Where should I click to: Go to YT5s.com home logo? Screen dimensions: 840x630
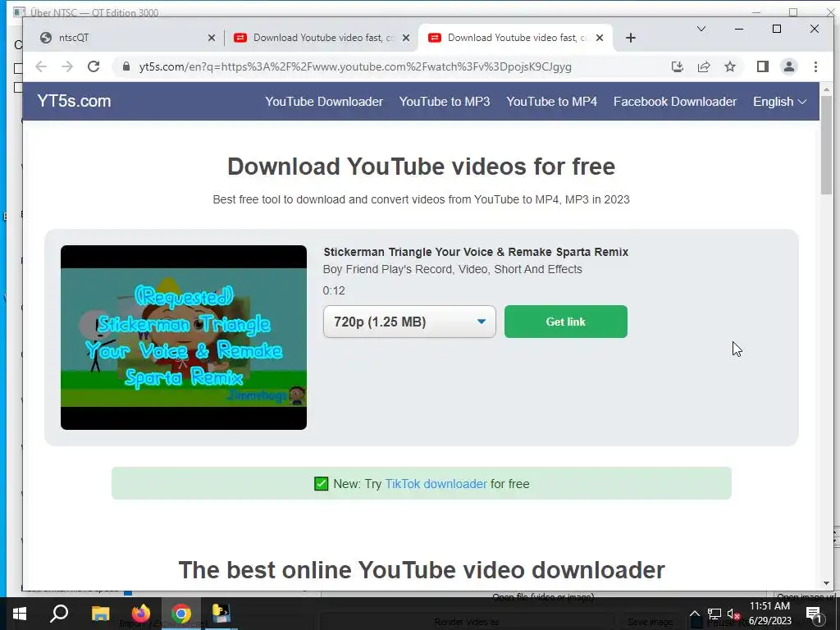[74, 101]
